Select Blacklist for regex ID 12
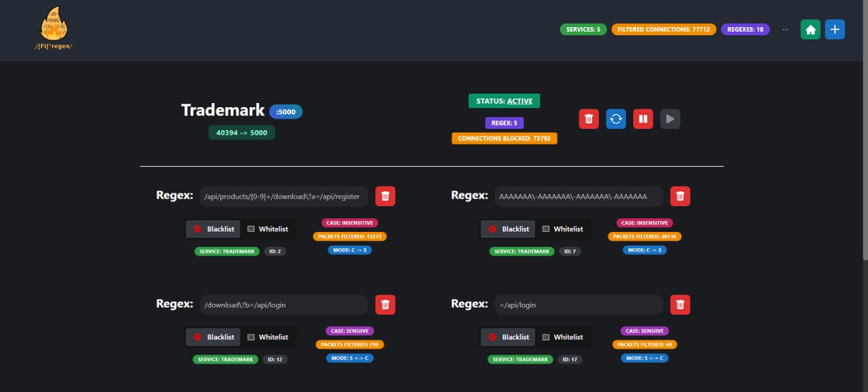 click(212, 336)
